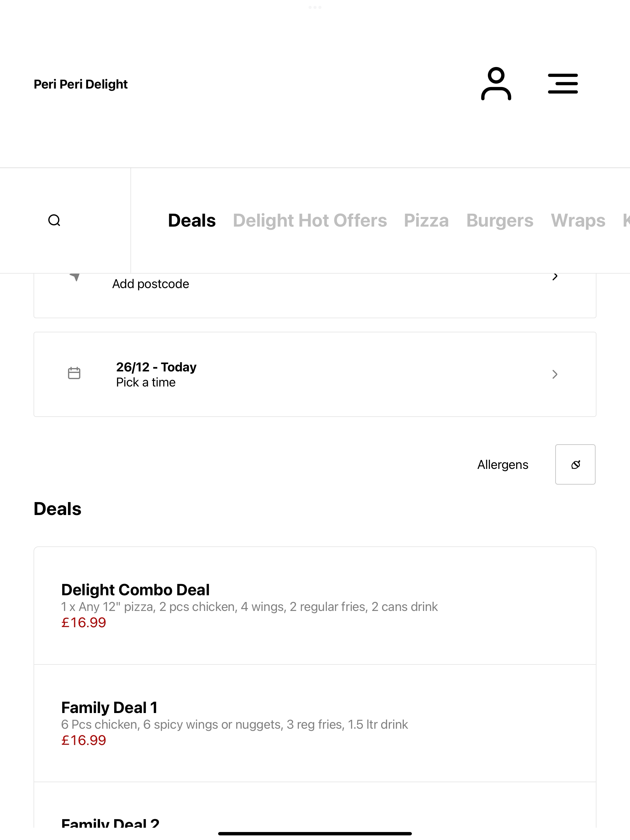Viewport: 630px width, 840px height.
Task: Expand the Pick a time chevron
Action: coord(555,374)
